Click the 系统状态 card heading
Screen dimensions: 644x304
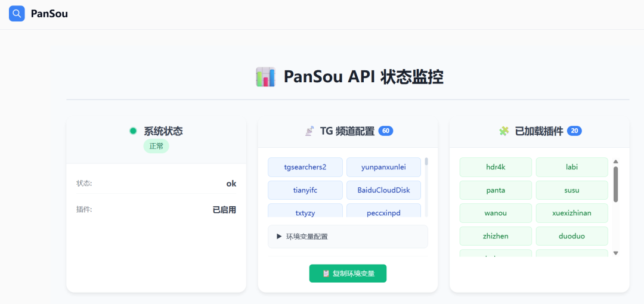tap(163, 131)
